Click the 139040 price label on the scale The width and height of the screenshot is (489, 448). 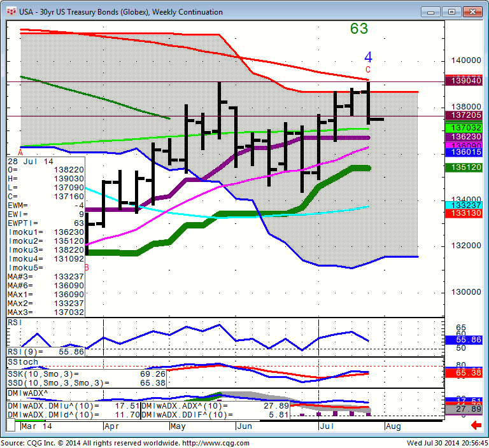464,81
